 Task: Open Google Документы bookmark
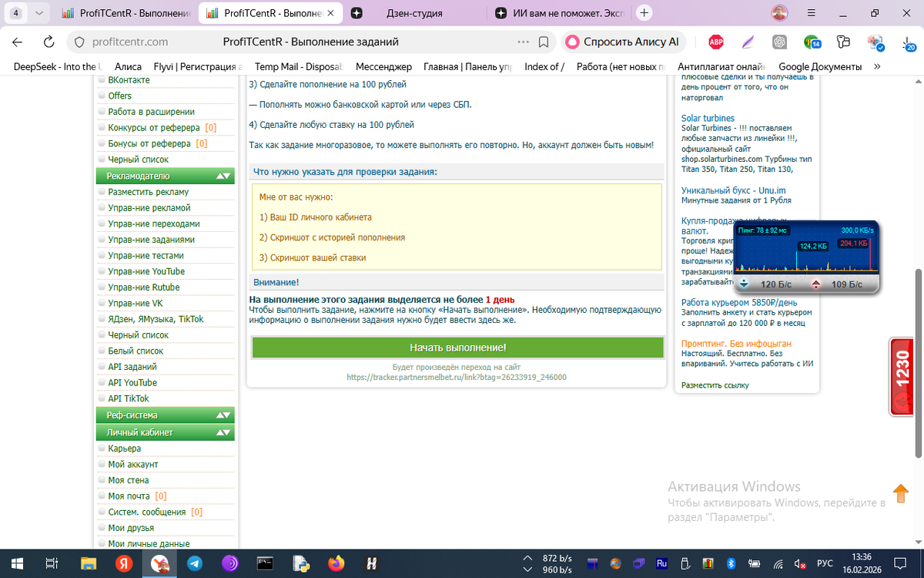coord(820,67)
